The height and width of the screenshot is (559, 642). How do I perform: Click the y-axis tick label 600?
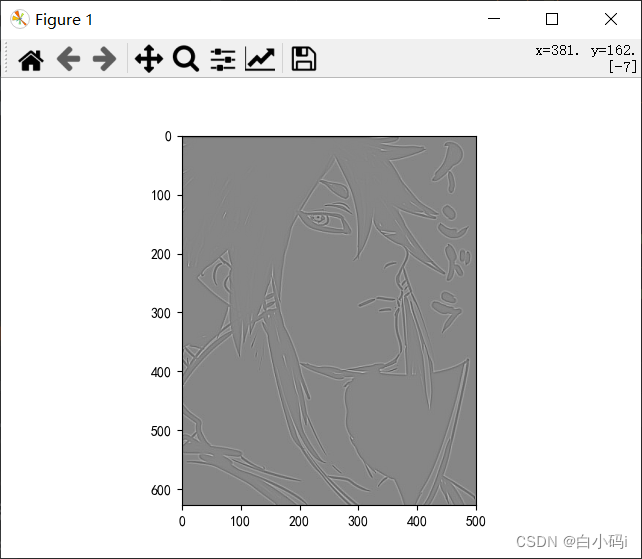point(161,490)
